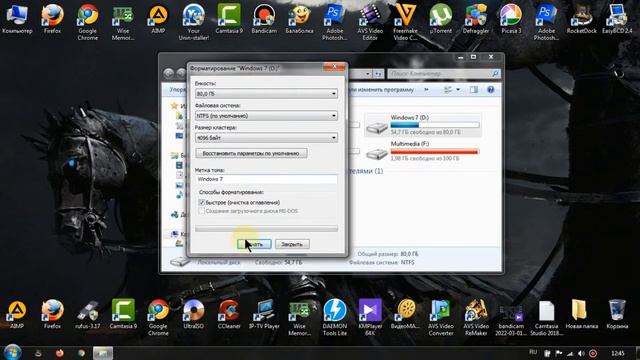Screen dimensions: 640x360
Task: Refresh Explorer address bar button
Action: tap(378, 74)
